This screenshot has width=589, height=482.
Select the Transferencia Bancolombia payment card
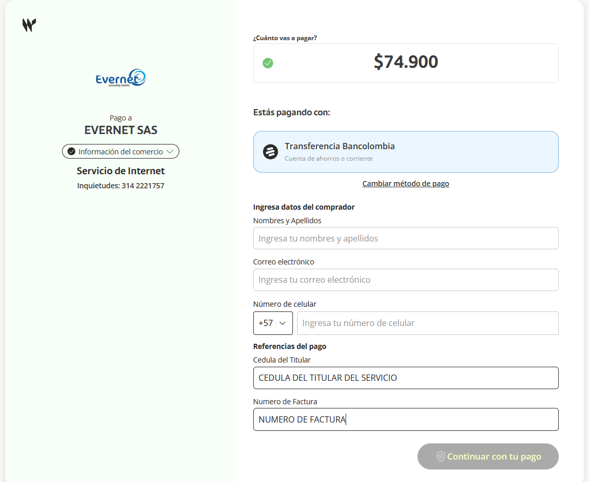(x=406, y=152)
